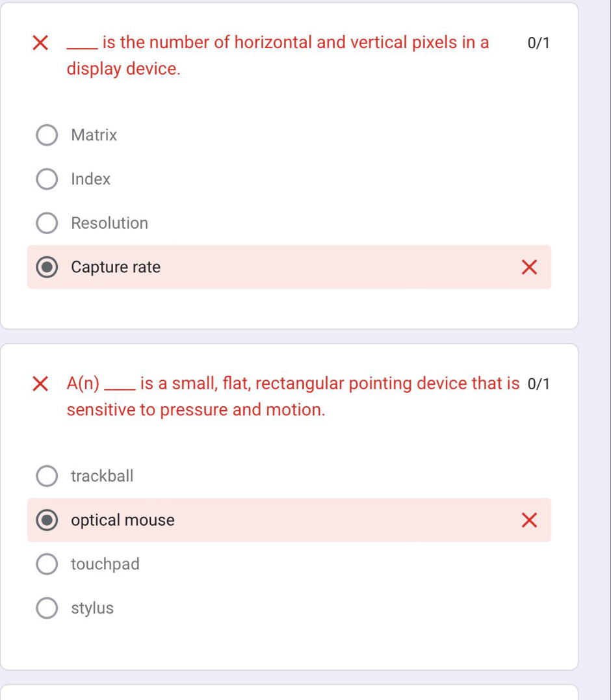Click the 0/1 score on the second question
The height and width of the screenshot is (700, 611).
pyautogui.click(x=538, y=383)
